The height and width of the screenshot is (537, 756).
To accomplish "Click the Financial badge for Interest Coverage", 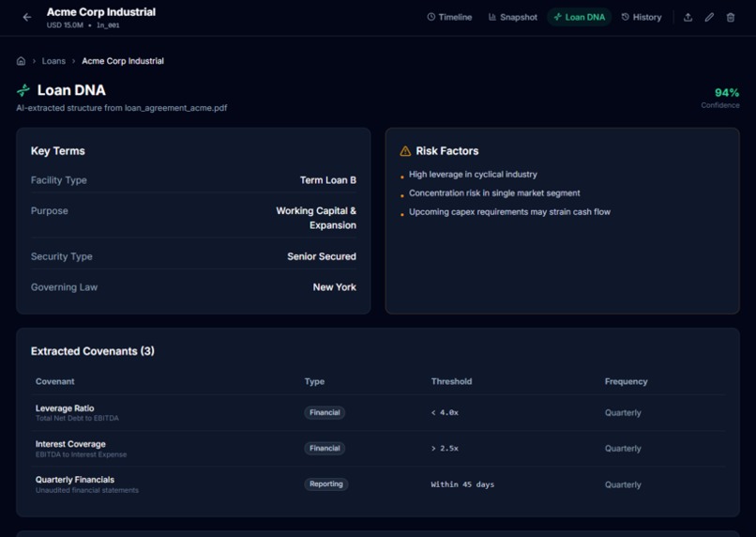I will [325, 448].
